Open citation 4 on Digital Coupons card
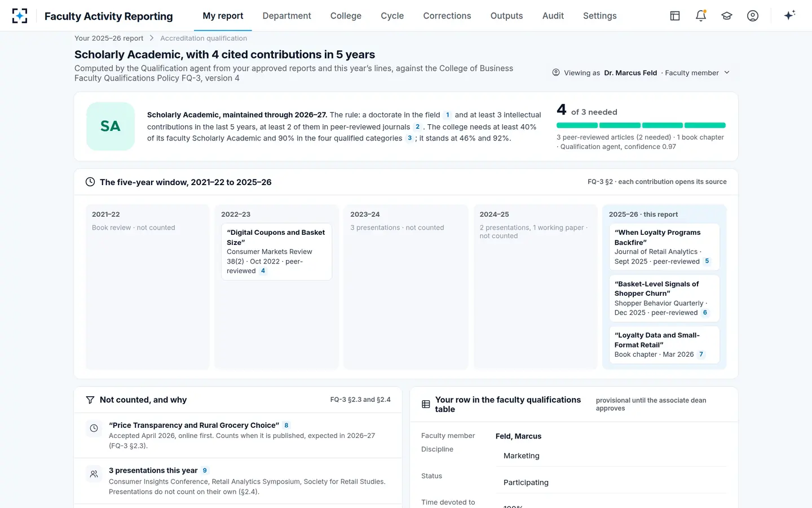 [263, 271]
